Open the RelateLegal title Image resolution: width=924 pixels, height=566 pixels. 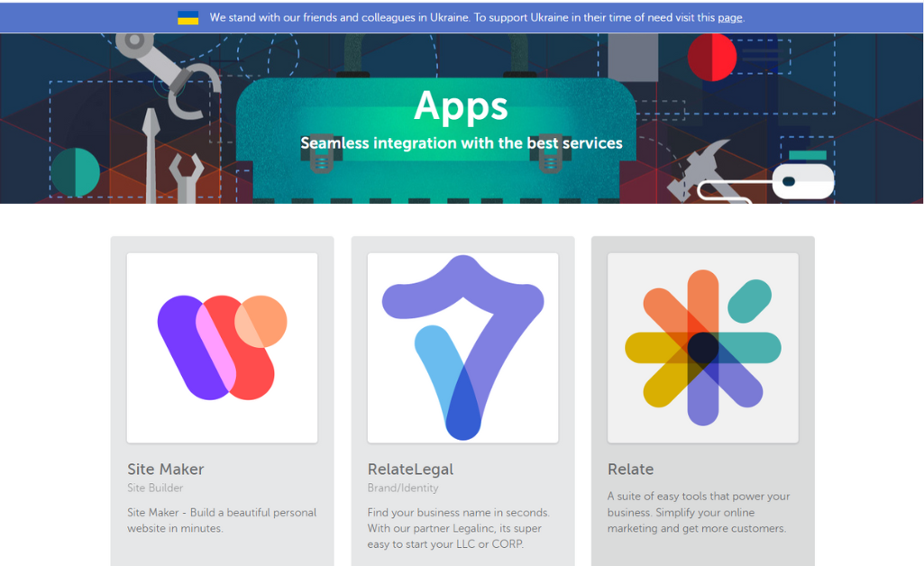411,470
